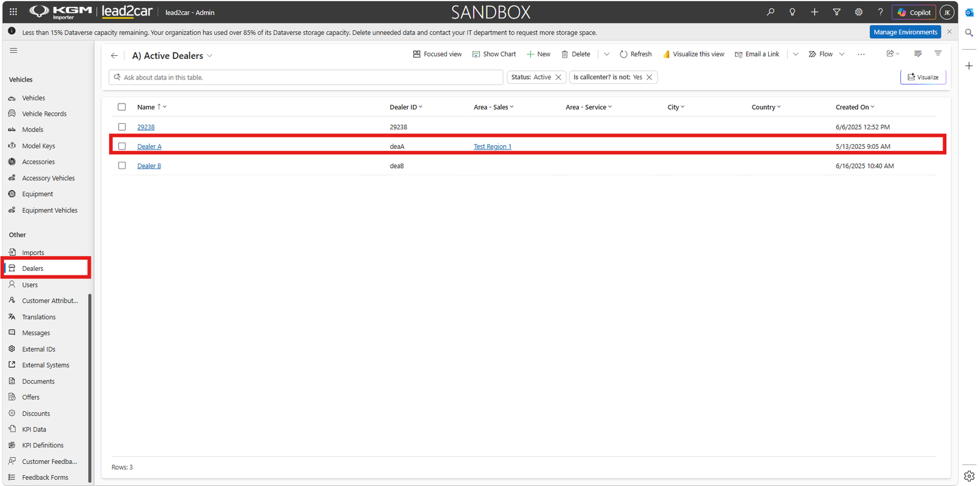The width and height of the screenshot is (980, 486).
Task: Go back using the left arrow
Action: (114, 56)
